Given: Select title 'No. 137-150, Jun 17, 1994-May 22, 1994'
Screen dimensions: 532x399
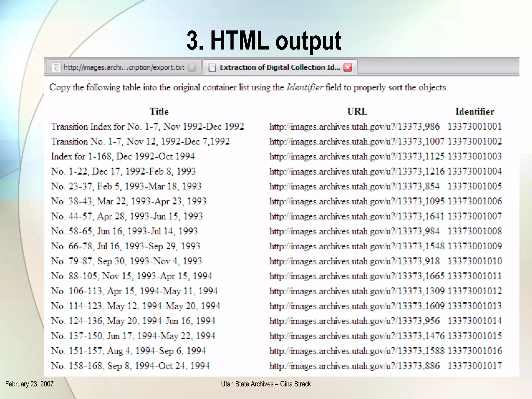Looking at the screenshot, I should point(133,336).
